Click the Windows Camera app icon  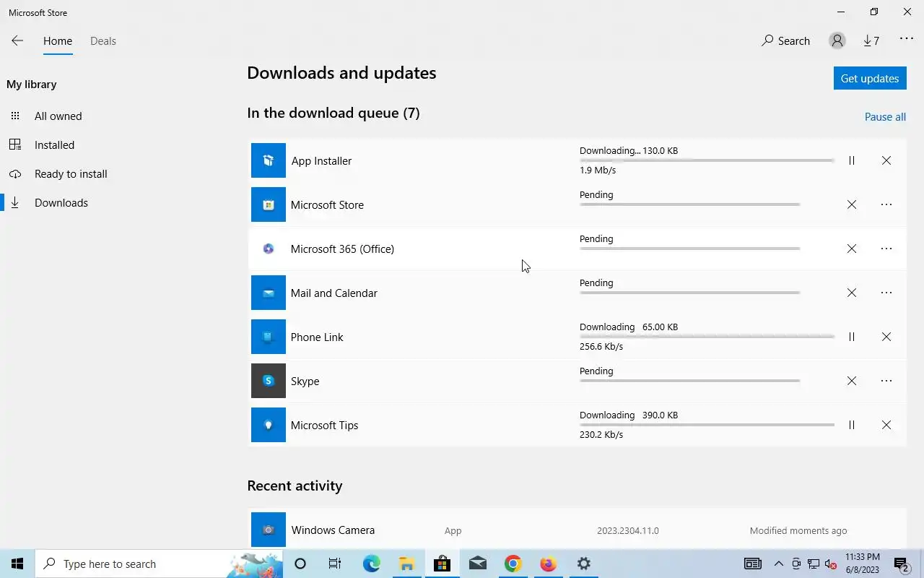(x=269, y=530)
